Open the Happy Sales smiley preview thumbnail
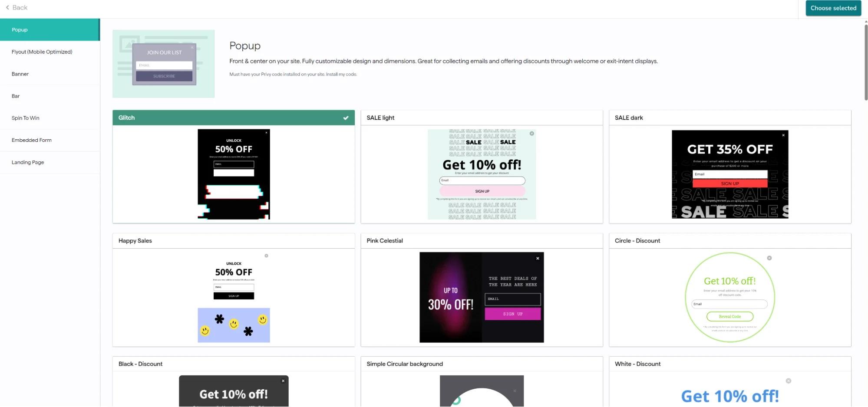The height and width of the screenshot is (407, 868). click(234, 297)
